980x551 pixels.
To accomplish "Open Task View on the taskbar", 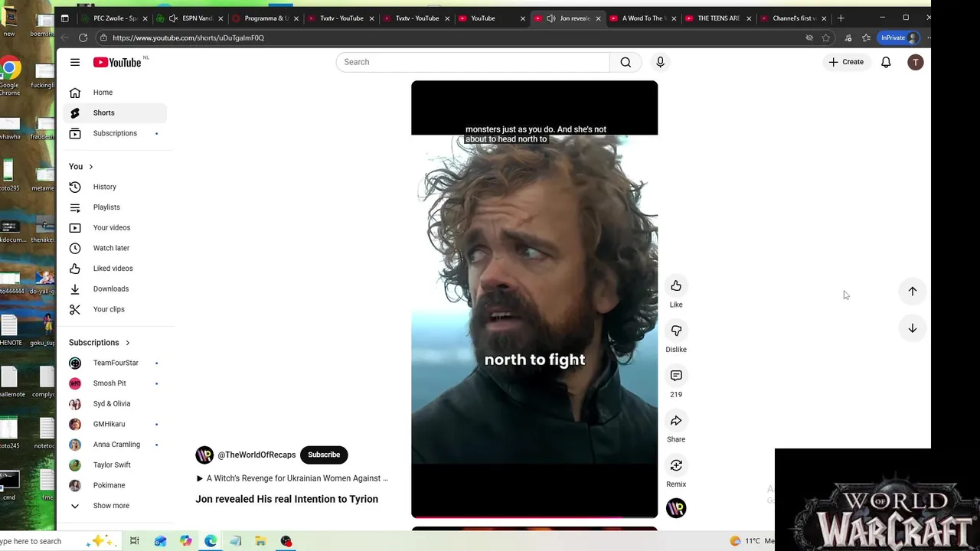I will click(135, 541).
